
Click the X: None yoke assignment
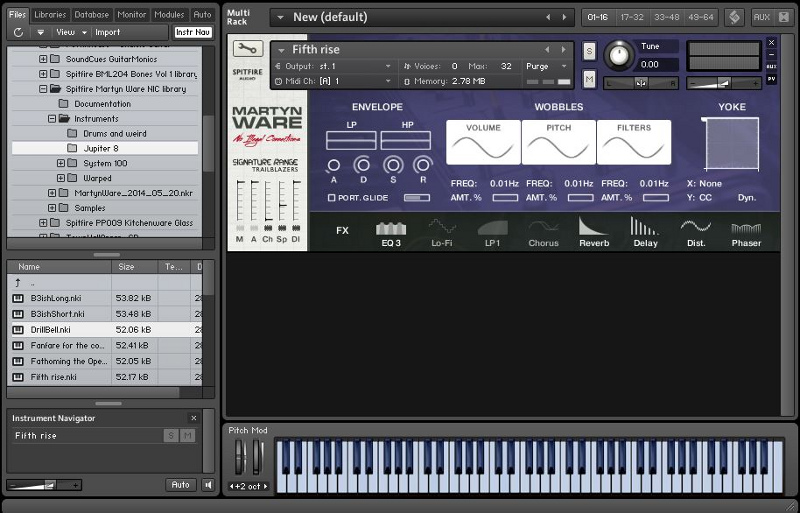coord(705,183)
